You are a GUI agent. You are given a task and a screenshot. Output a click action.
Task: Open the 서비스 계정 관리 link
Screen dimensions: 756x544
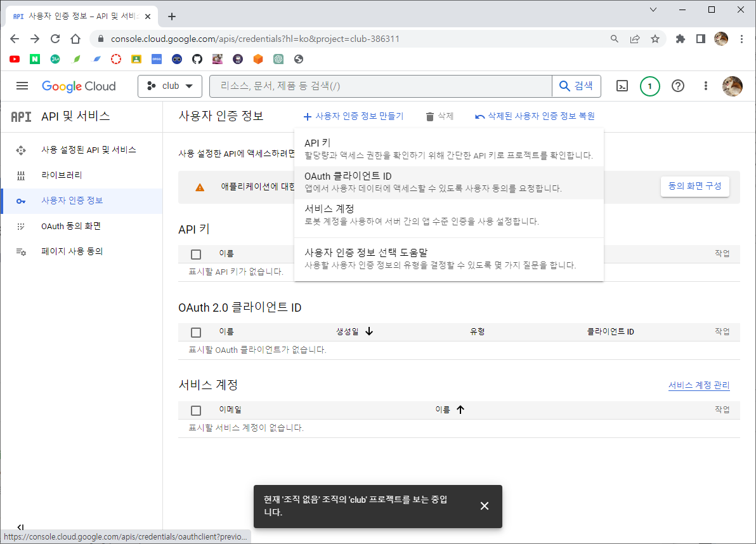pos(698,385)
